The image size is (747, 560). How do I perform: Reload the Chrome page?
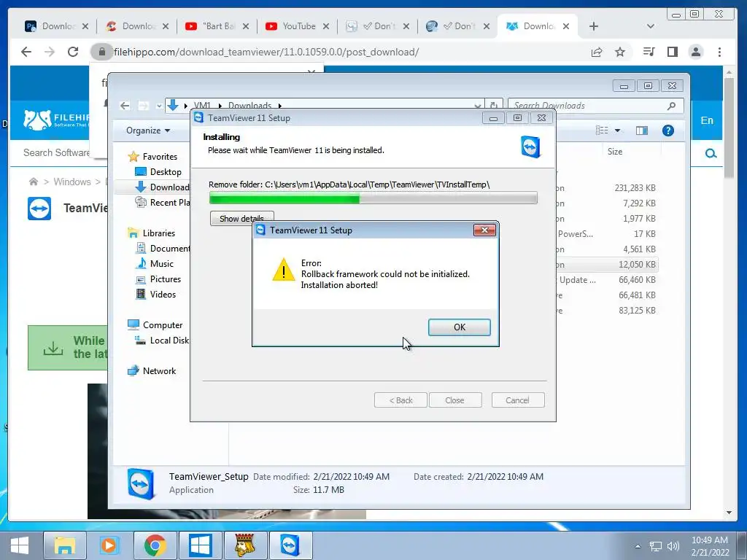coord(73,52)
